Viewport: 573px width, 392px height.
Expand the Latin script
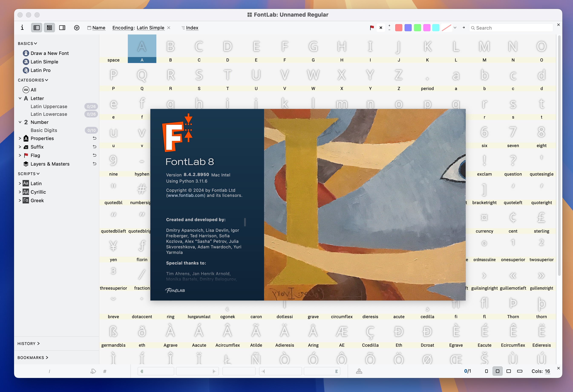(x=20, y=184)
